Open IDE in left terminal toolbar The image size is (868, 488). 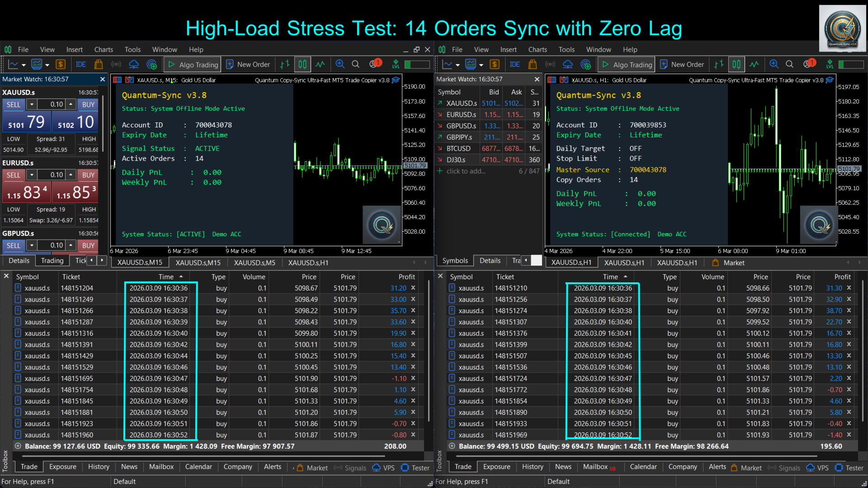tap(81, 65)
